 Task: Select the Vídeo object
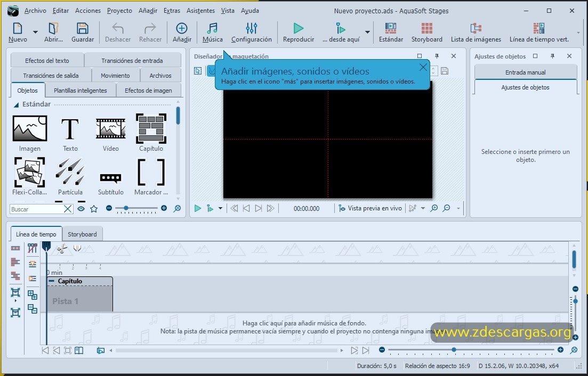click(111, 133)
